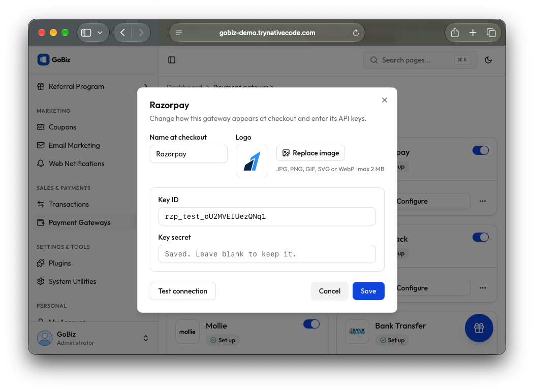Screen dimensions: 534x392
Task: Click the Search pages field
Action: (420, 60)
